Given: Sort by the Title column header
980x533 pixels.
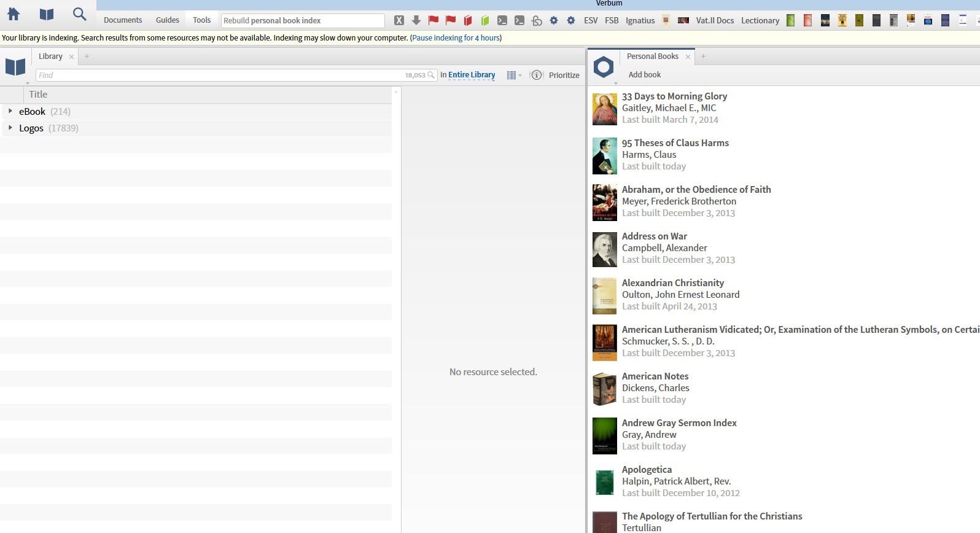Looking at the screenshot, I should click(208, 94).
